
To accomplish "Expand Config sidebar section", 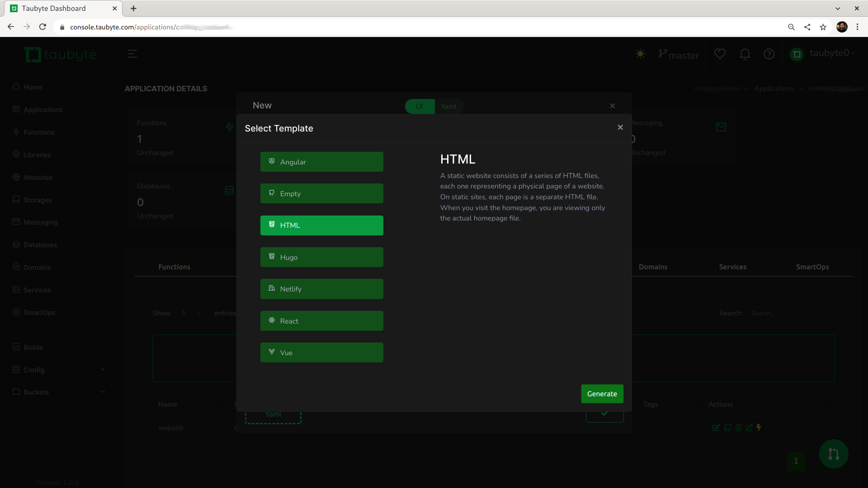I will click(59, 370).
